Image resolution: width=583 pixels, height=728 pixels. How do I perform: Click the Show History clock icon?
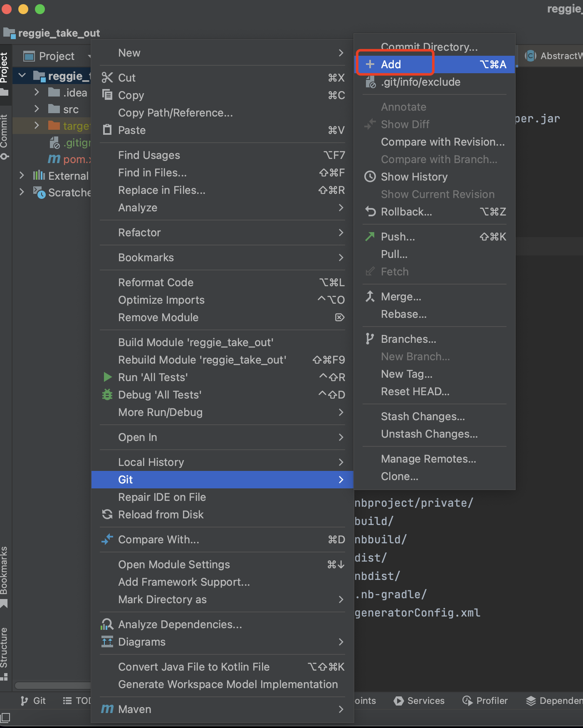[370, 177]
